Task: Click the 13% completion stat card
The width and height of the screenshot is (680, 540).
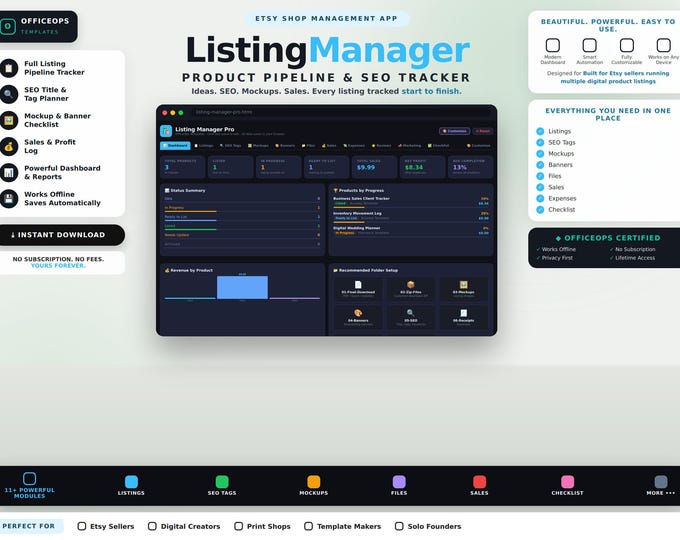Action: point(471,167)
